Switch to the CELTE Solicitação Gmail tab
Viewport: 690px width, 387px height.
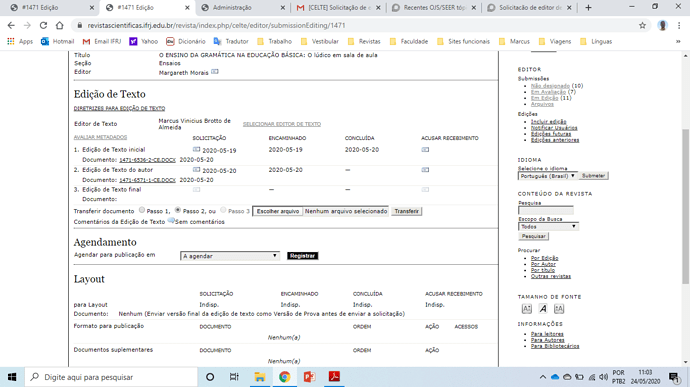(338, 7)
